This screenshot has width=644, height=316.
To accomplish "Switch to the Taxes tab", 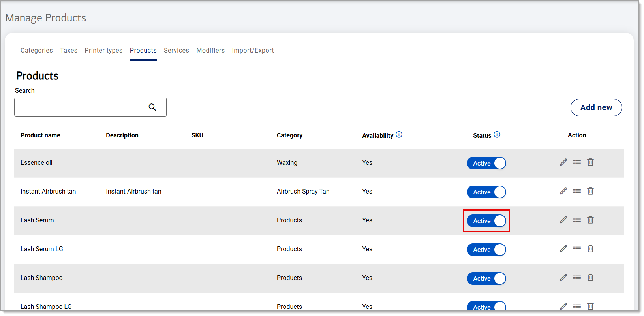I will pyautogui.click(x=69, y=50).
